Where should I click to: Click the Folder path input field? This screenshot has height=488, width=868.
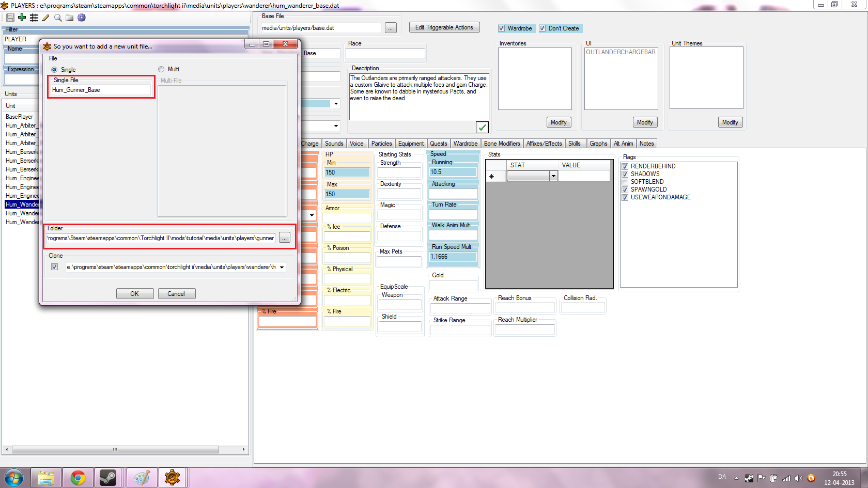click(161, 238)
